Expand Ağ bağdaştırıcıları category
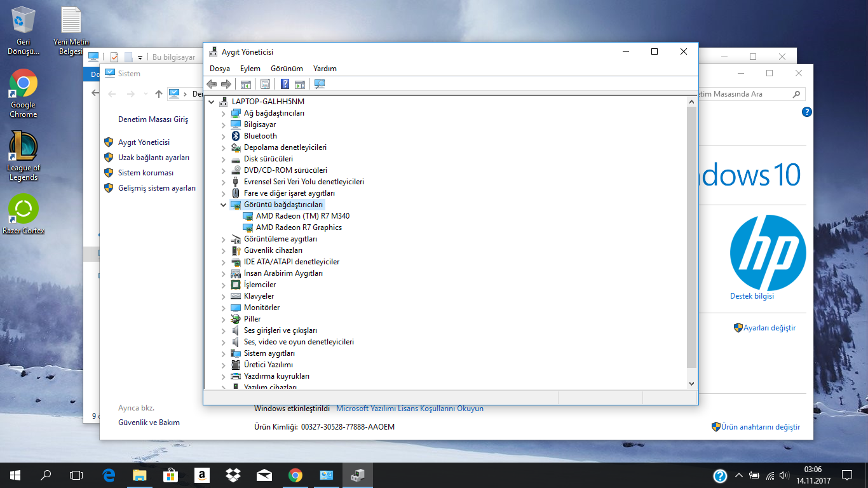The width and height of the screenshot is (868, 488). pyautogui.click(x=224, y=113)
